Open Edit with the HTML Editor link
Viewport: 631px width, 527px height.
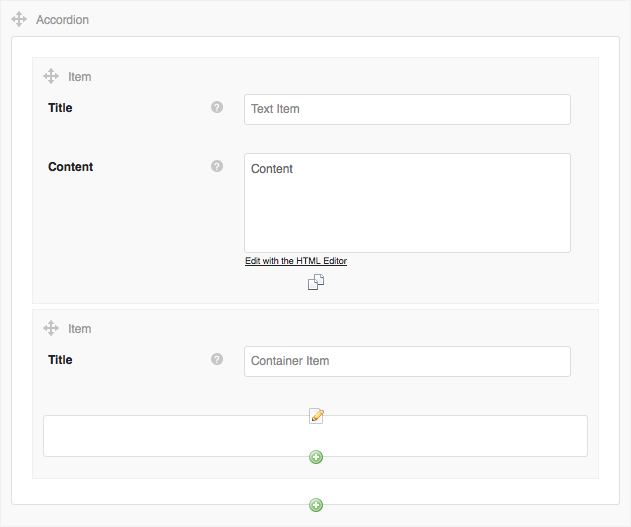(296, 261)
